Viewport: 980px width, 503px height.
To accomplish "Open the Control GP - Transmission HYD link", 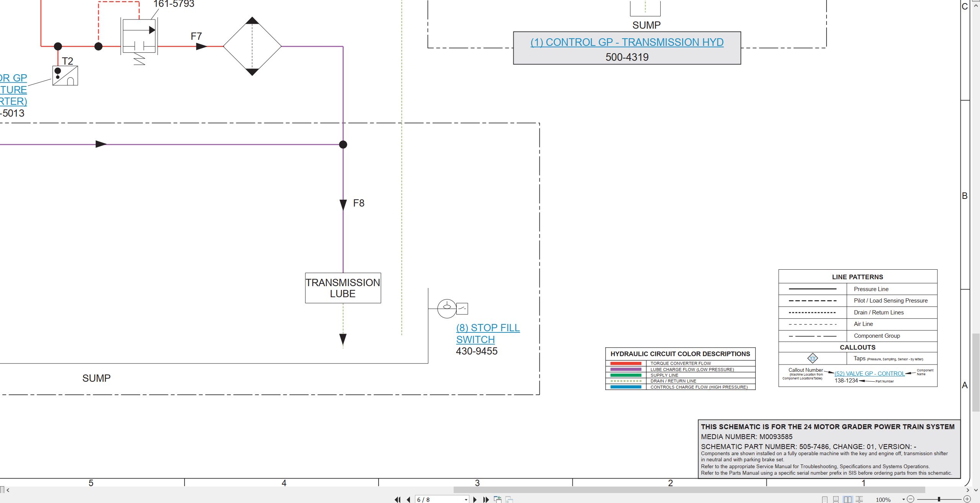I will coord(627,42).
